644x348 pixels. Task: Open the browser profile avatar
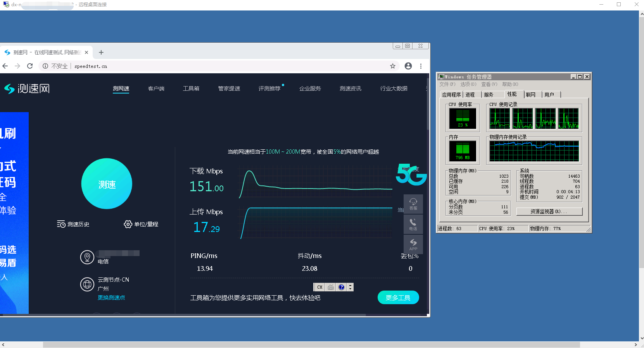point(408,66)
